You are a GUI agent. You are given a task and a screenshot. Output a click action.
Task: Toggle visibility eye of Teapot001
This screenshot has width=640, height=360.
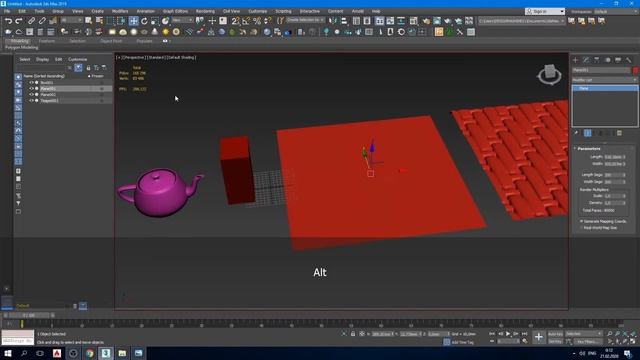(31, 100)
